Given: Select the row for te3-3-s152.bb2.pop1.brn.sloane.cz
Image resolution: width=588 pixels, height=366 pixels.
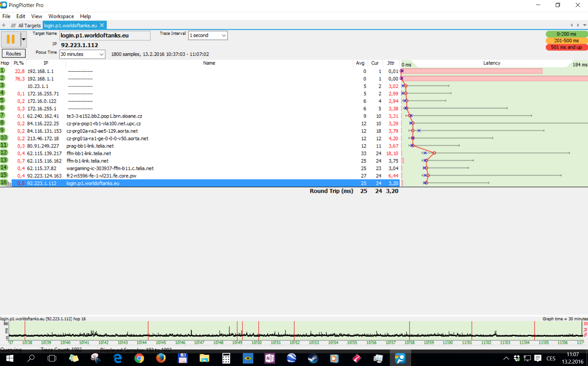Looking at the screenshot, I should click(x=200, y=116).
